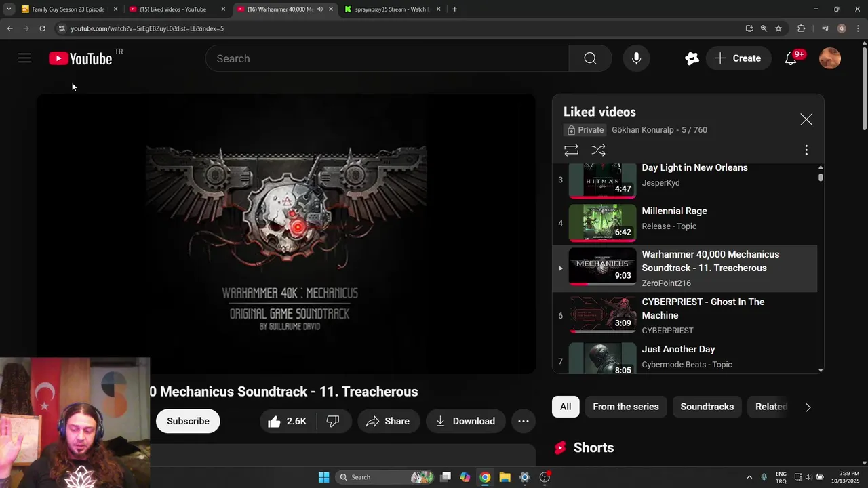Open Task View on taskbar

[446, 477]
